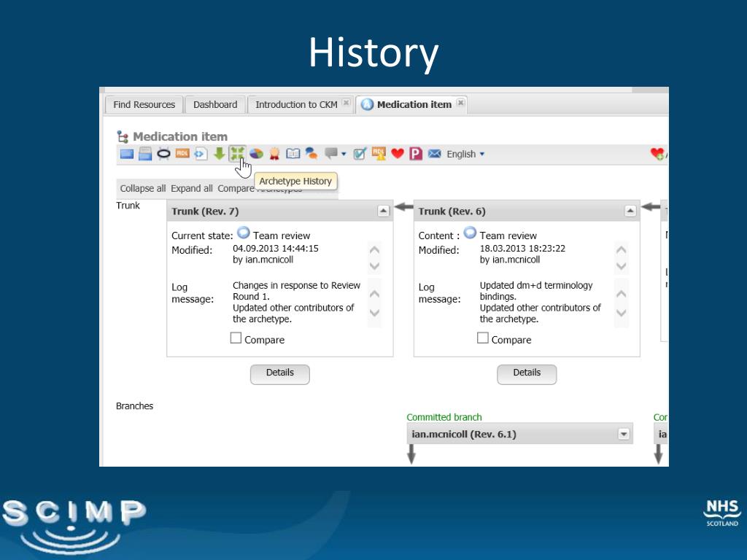Image resolution: width=747 pixels, height=560 pixels.
Task: Tick Compare checkbox for Rev. 6
Action: click(x=483, y=338)
